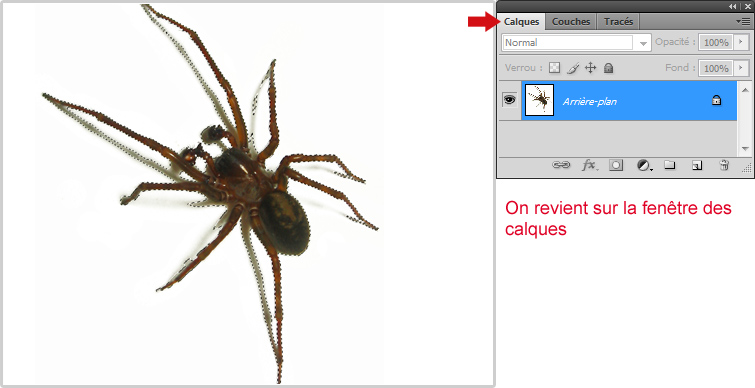Open the fx layer style menu
The image size is (755, 388).
589,166
